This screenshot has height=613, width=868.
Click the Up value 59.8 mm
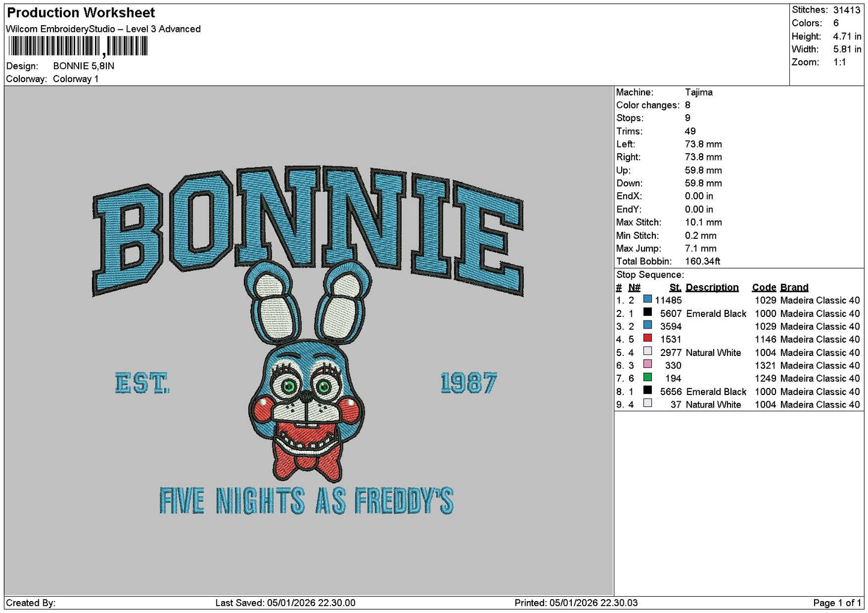703,171
